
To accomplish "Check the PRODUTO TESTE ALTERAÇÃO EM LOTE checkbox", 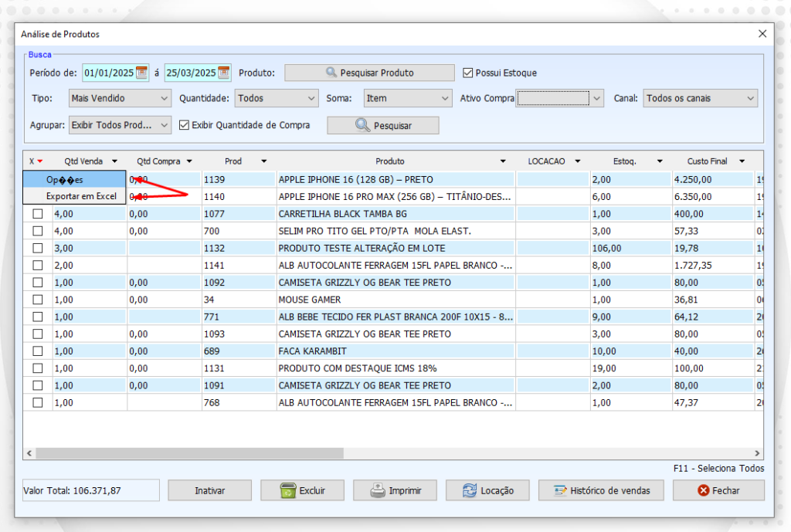I will 37,248.
